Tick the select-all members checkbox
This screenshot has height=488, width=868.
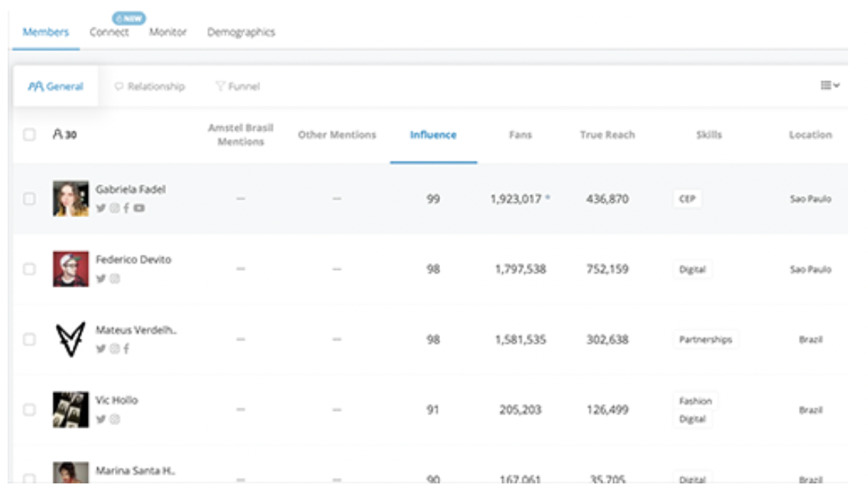[x=29, y=135]
